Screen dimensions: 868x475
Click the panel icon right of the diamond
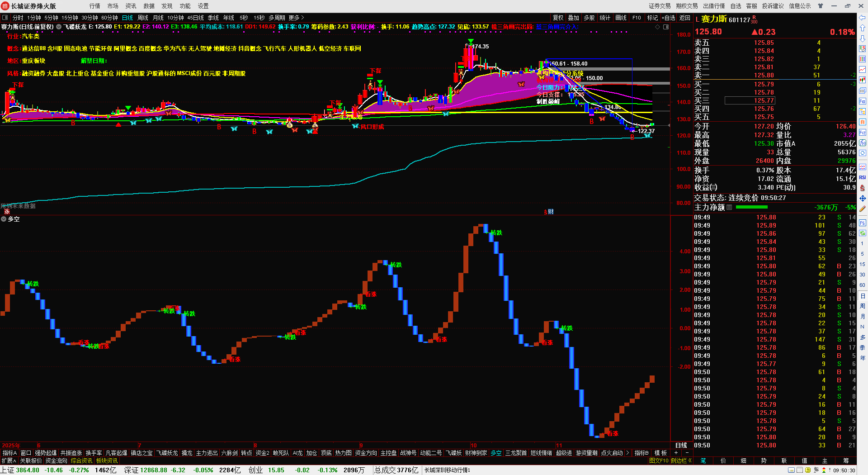click(x=665, y=27)
